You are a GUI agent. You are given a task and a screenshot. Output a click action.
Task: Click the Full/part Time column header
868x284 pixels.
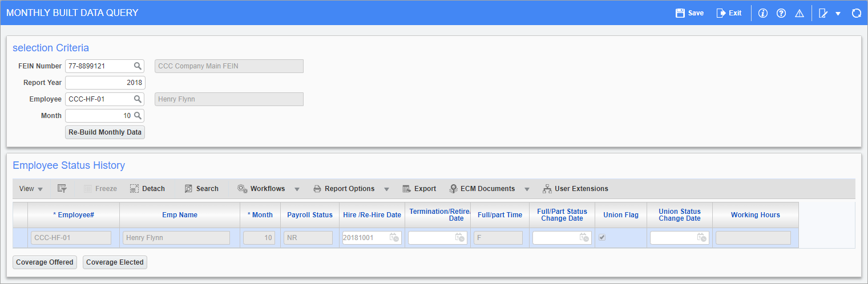(500, 215)
